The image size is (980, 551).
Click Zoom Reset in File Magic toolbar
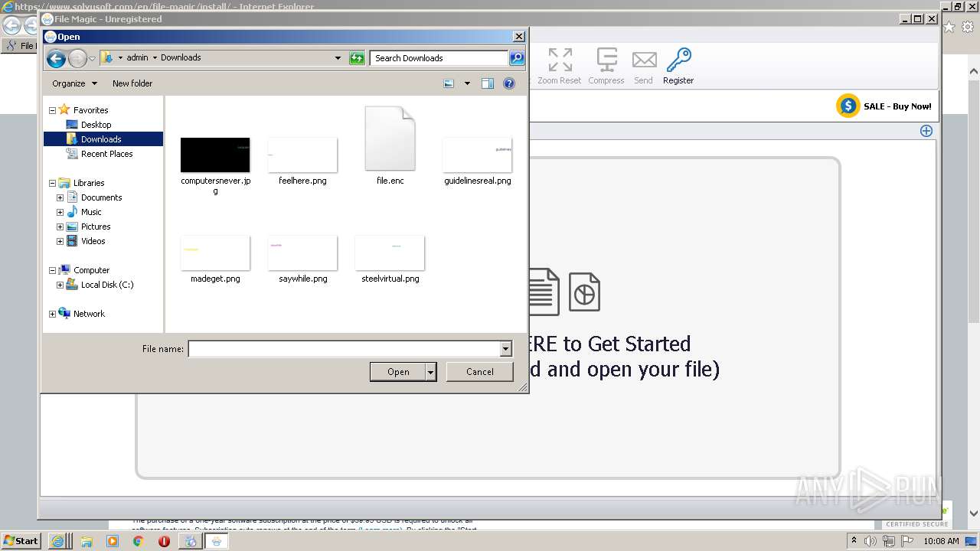[560, 66]
